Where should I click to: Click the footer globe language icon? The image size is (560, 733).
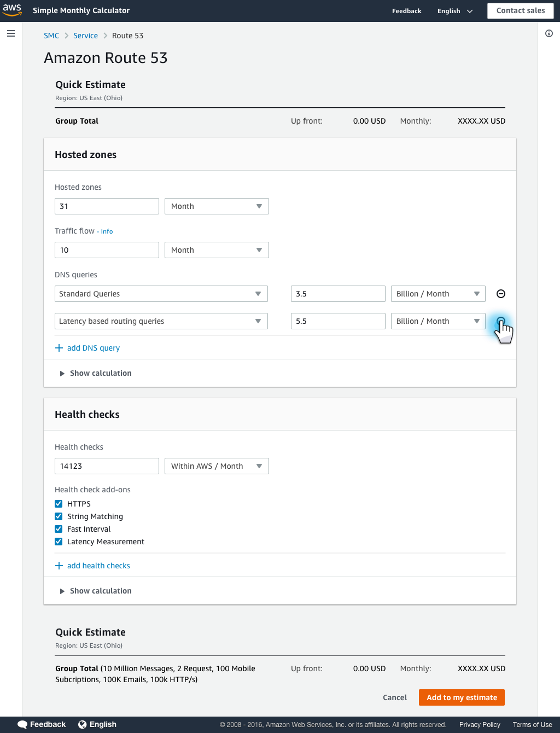pos(83,724)
